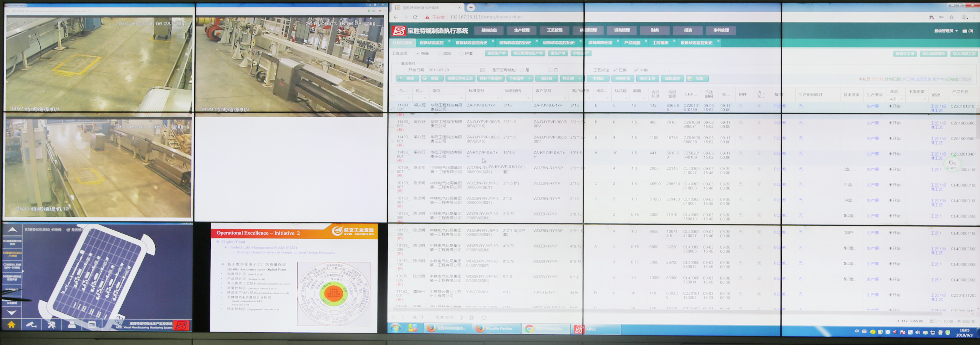Expand the 下发清单 dropdown arrow

529,78
